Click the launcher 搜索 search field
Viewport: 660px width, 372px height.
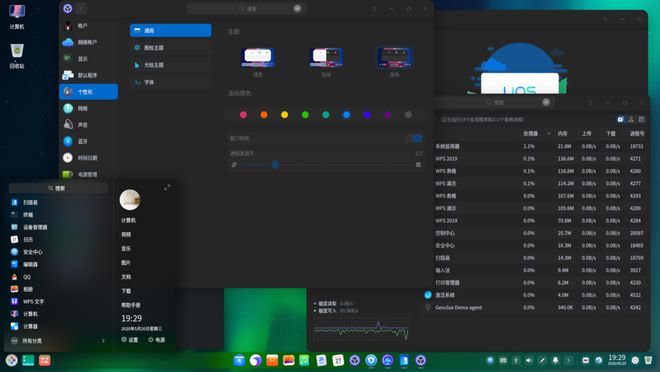pos(59,188)
